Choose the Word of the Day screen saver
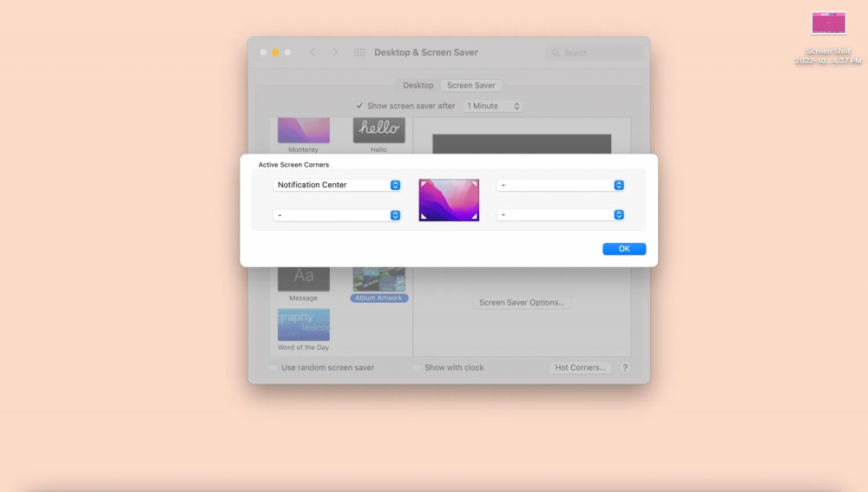This screenshot has width=868, height=492. (x=303, y=325)
